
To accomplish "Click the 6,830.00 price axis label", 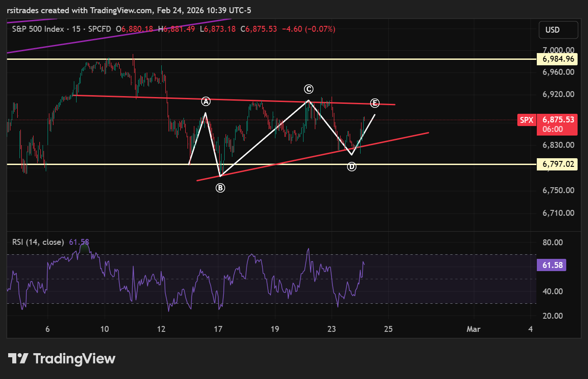I will click(x=558, y=145).
